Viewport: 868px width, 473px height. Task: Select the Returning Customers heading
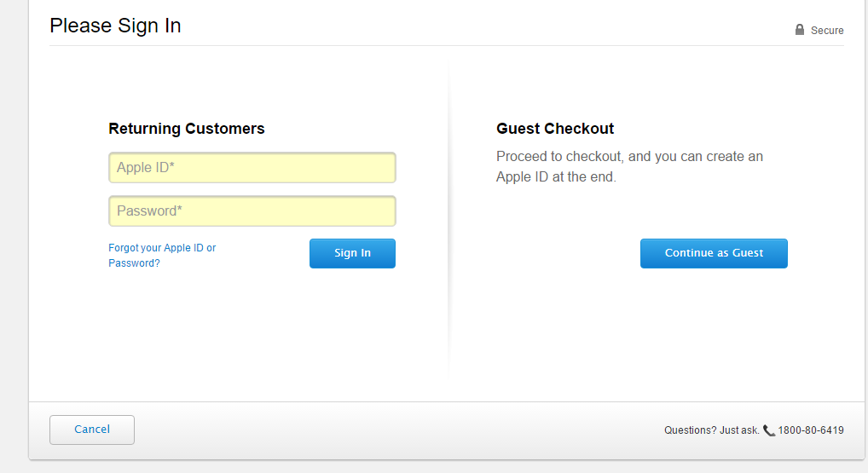pyautogui.click(x=187, y=129)
